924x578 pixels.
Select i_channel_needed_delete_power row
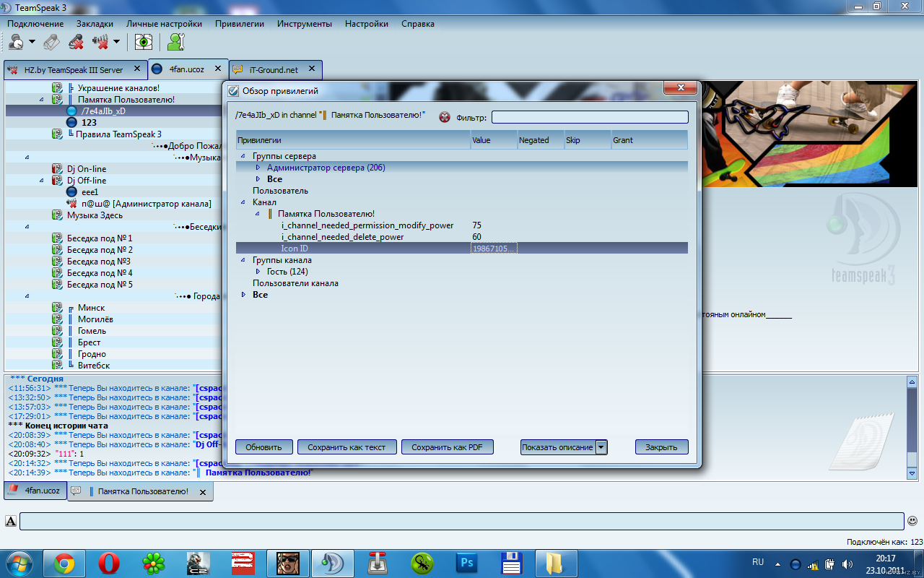click(x=462, y=237)
